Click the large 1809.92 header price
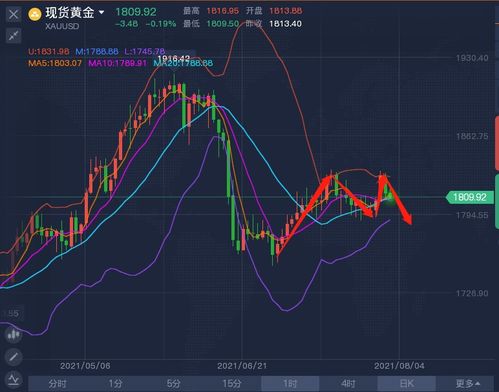Screen dimensions: 499x392 136,12
